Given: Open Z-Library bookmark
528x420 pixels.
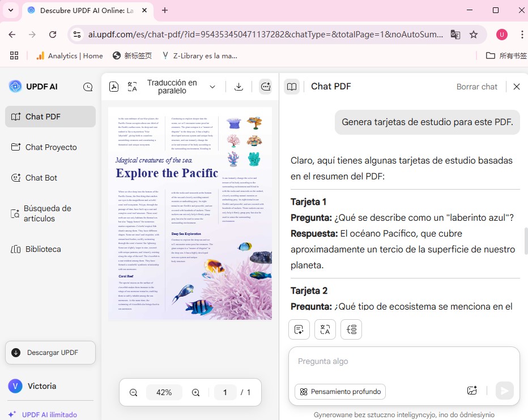Looking at the screenshot, I should [200, 56].
